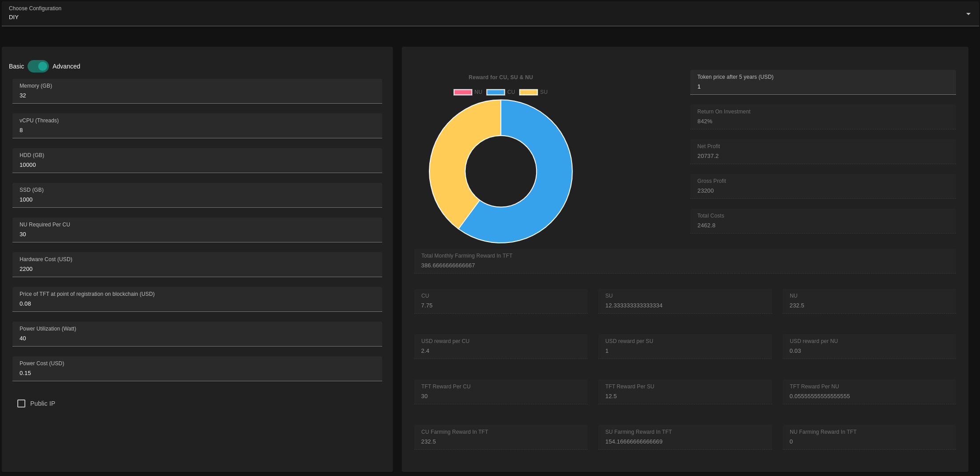Edit the Power Cost (USD) field
The width and height of the screenshot is (980, 476).
[x=197, y=373]
